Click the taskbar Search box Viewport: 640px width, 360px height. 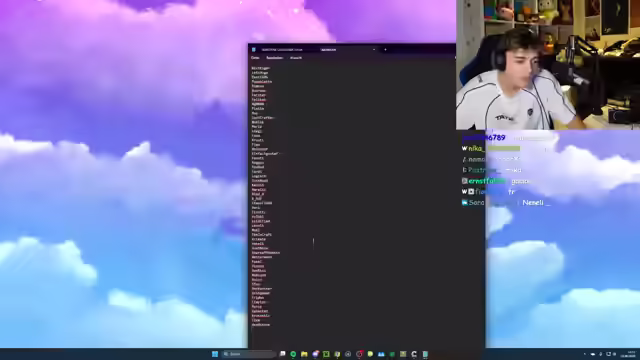pos(249,354)
